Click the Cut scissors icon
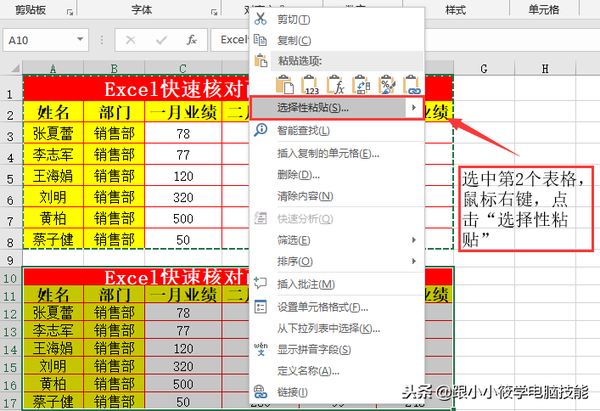The height and width of the screenshot is (411, 600). click(260, 19)
